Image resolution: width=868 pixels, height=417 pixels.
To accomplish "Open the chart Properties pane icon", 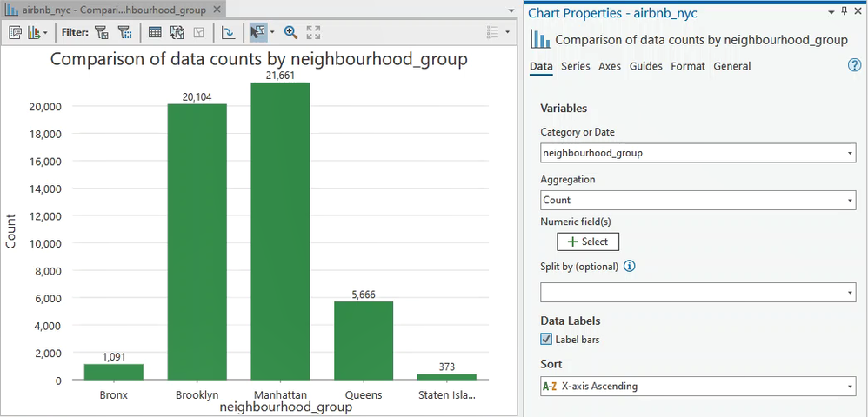I will pyautogui.click(x=15, y=32).
